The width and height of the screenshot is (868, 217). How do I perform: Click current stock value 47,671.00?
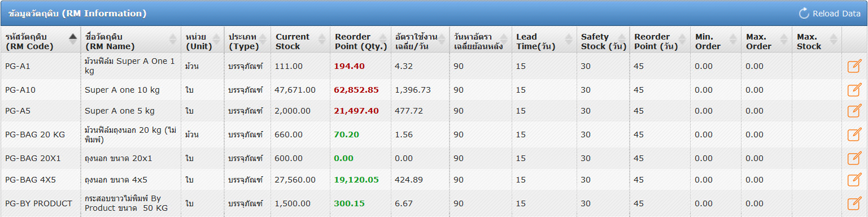click(295, 90)
